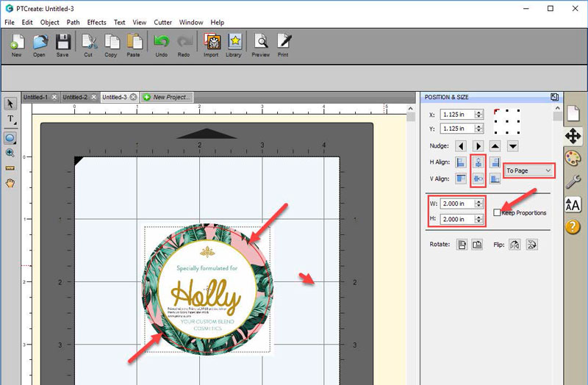The image size is (588, 385).
Task: Select the top-left anchor point in grid
Action: pyautogui.click(x=497, y=112)
